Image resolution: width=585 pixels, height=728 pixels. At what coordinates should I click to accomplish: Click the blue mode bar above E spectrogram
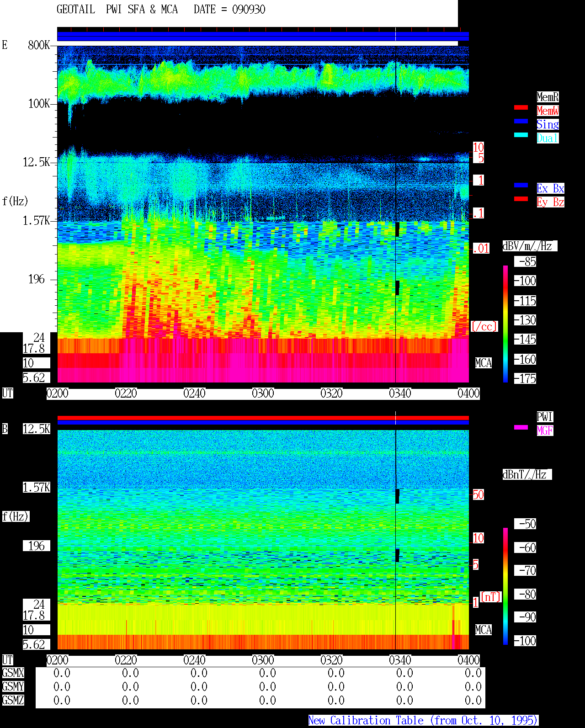[263, 36]
